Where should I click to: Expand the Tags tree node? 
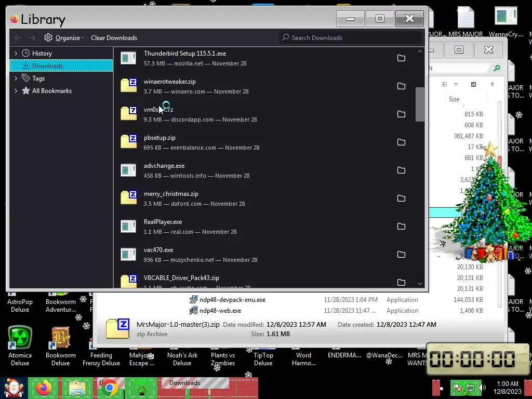coord(16,78)
